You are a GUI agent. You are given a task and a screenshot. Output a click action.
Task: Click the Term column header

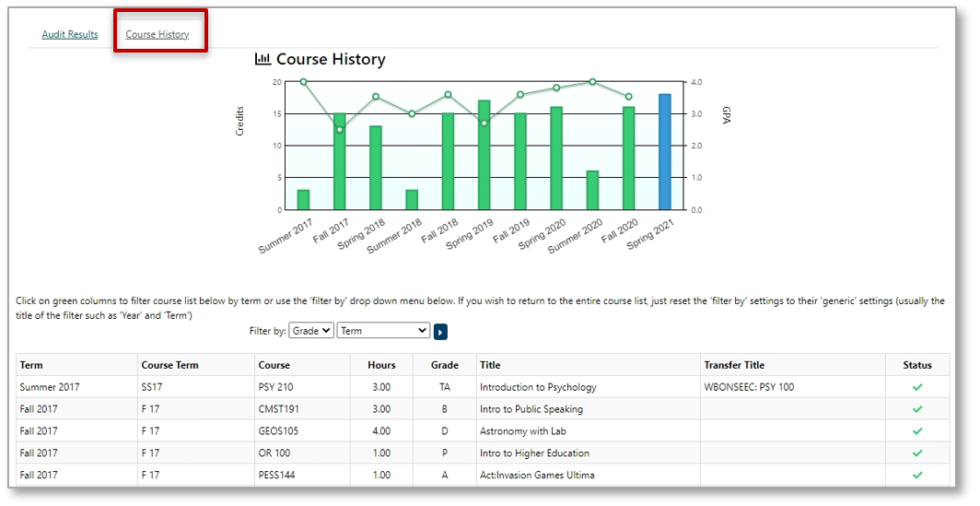31,365
